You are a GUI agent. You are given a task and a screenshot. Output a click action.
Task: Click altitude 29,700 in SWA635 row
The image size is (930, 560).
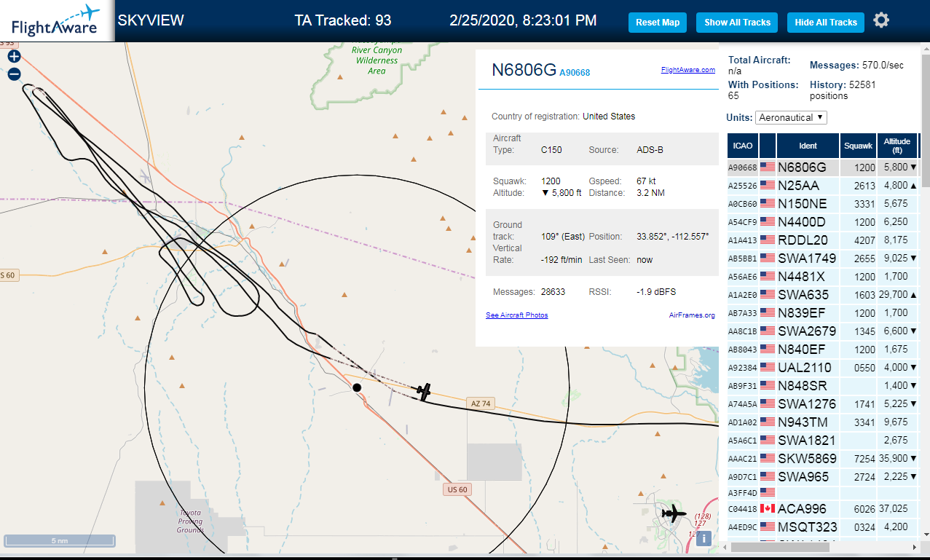[894, 295]
